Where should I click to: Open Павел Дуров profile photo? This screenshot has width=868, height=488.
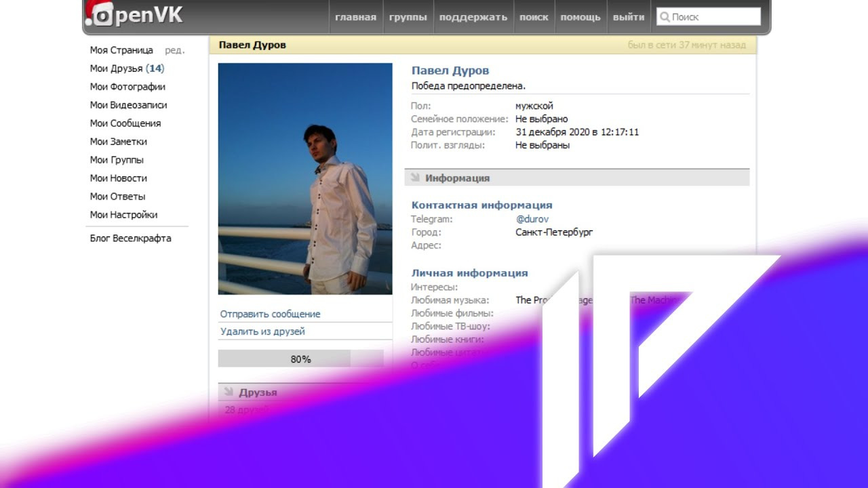point(305,179)
